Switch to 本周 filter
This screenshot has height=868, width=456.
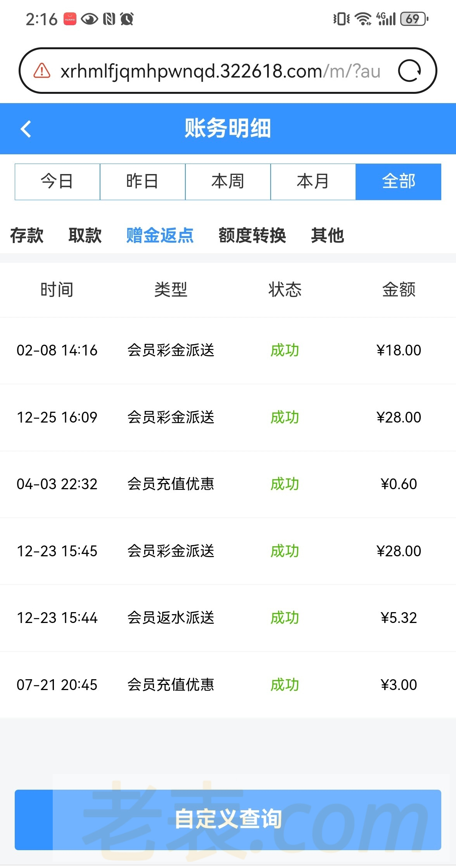click(228, 181)
